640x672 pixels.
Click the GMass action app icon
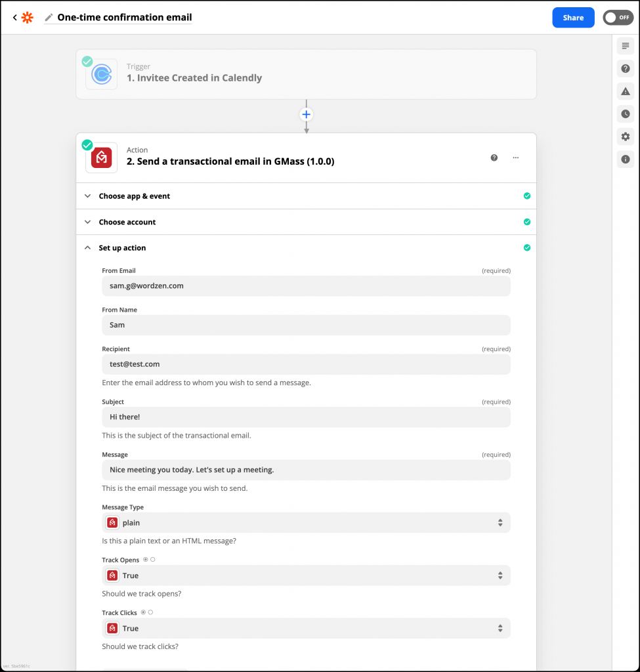(101, 157)
